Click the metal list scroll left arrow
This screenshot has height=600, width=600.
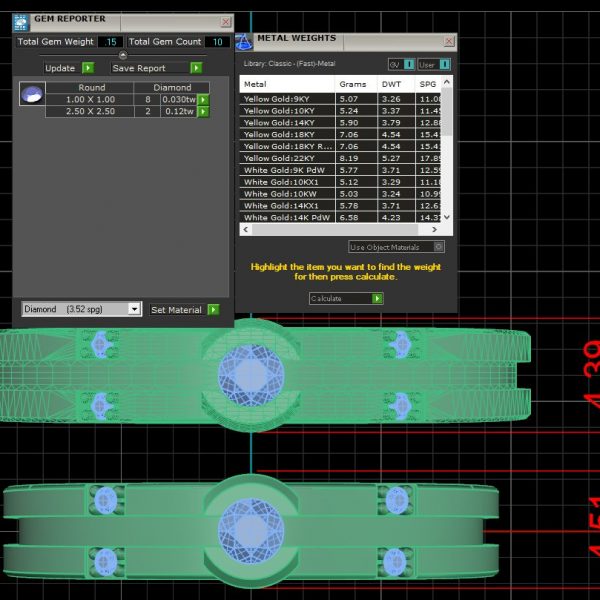tap(246, 230)
